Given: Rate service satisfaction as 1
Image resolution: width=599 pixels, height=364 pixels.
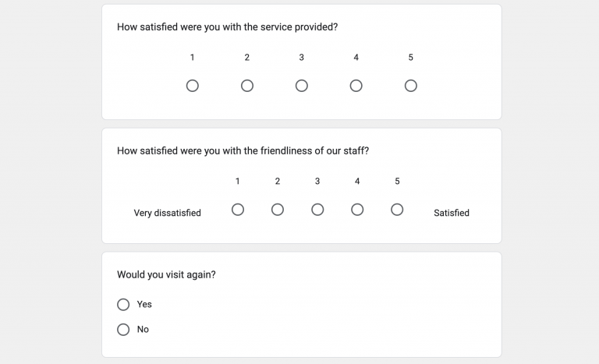Looking at the screenshot, I should pyautogui.click(x=193, y=86).
